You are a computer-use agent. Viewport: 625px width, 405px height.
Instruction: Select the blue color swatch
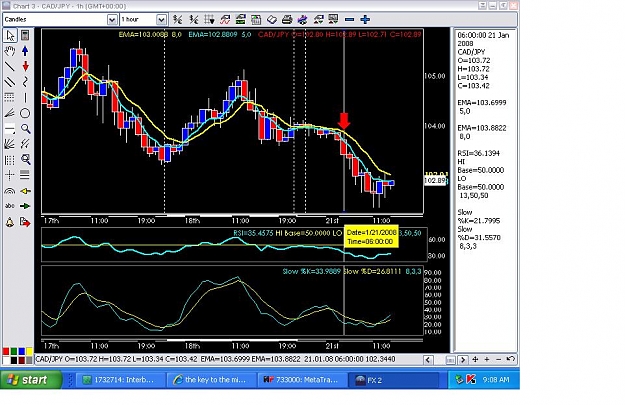[22, 351]
